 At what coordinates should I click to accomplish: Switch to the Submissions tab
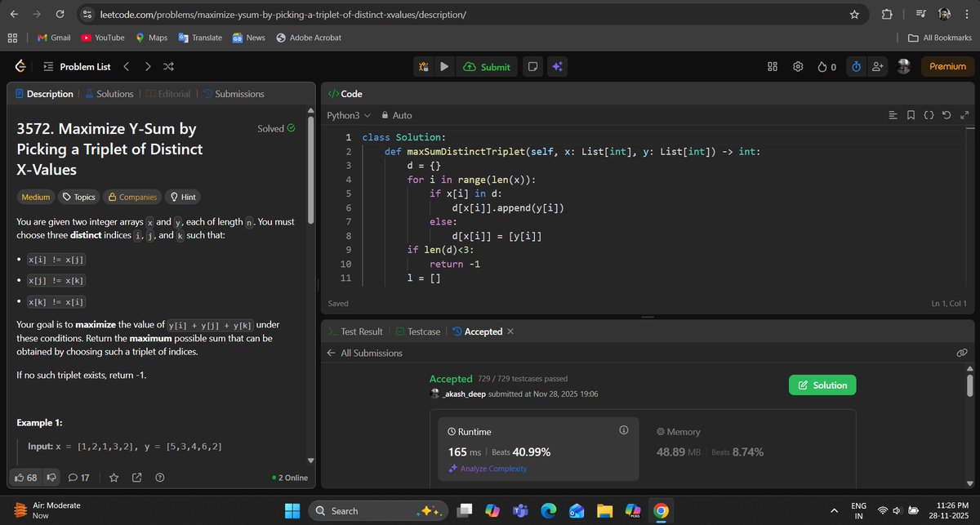(x=233, y=94)
